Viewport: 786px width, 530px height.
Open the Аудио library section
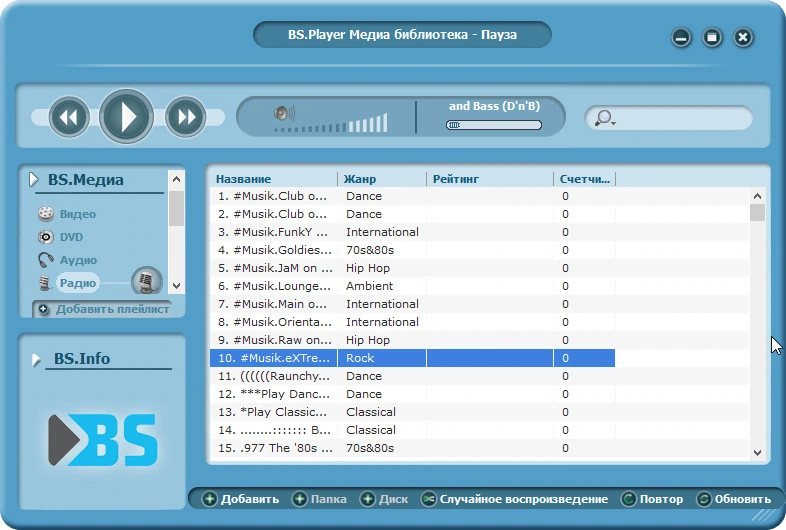coord(78,260)
